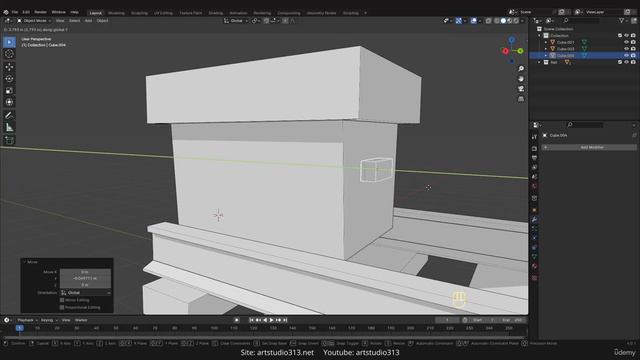Open Object Data properties green triangle tab
Viewport: 640px width, 360px height.
[x=534, y=257]
